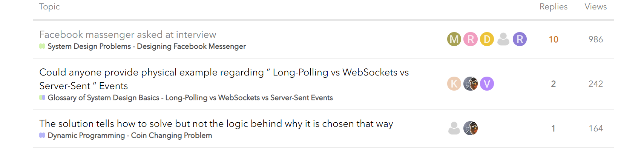The width and height of the screenshot is (644, 151).
Task: Sort topics by Views column header
Action: point(595,7)
